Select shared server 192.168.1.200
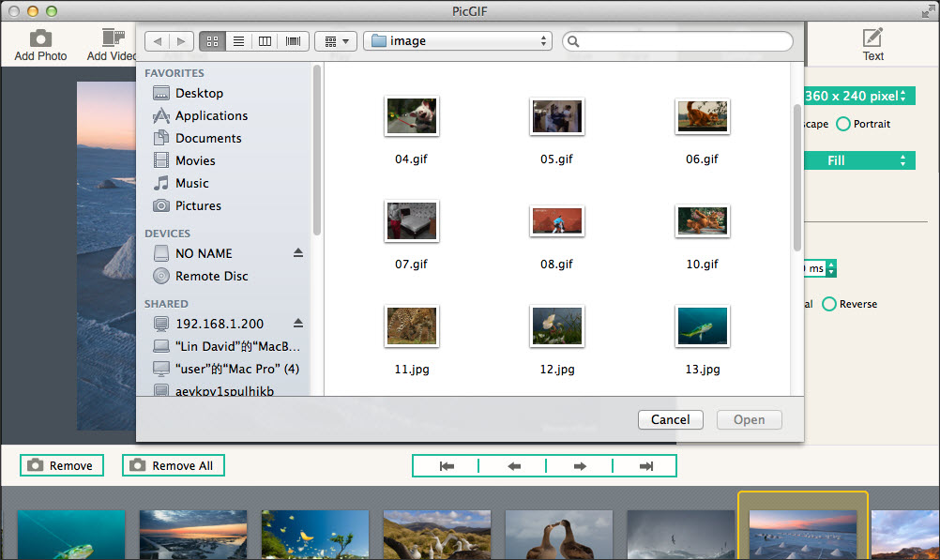 click(219, 324)
